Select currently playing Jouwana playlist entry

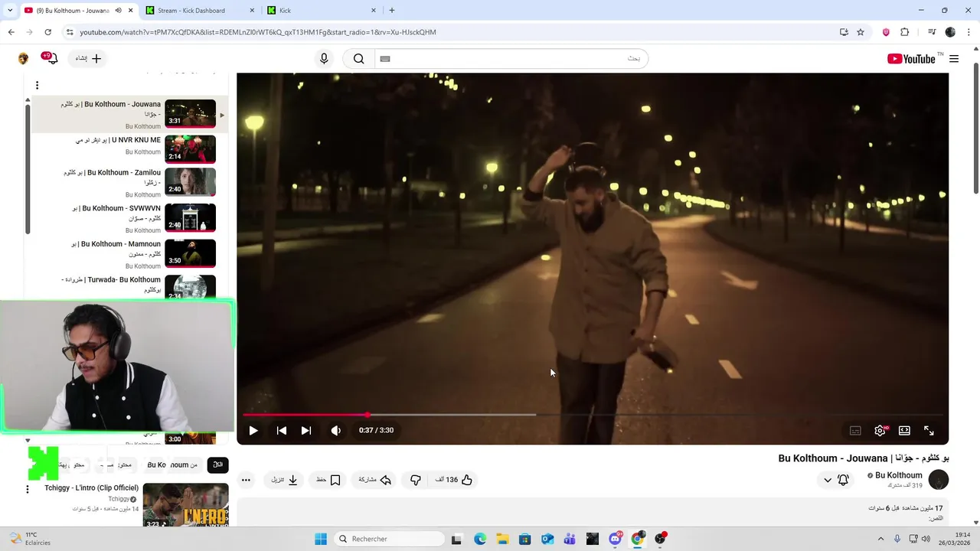130,114
